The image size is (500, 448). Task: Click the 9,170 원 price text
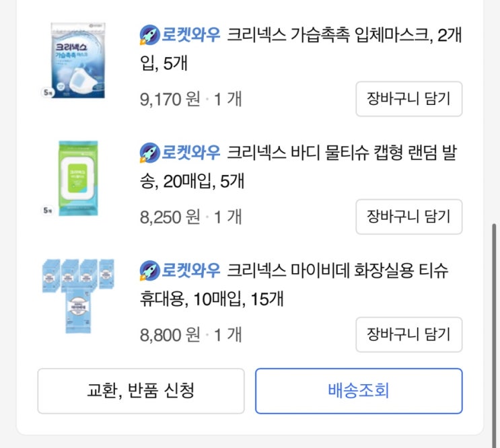170,100
